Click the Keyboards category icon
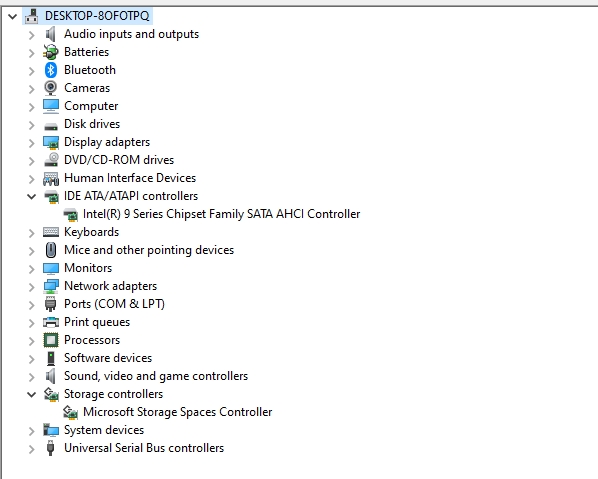This screenshot has height=479, width=598. pyautogui.click(x=51, y=232)
